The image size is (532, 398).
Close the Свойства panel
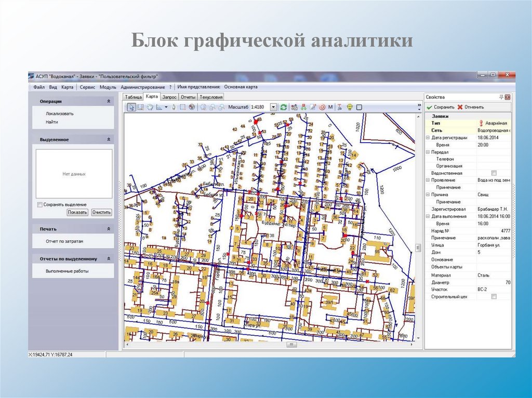508,98
